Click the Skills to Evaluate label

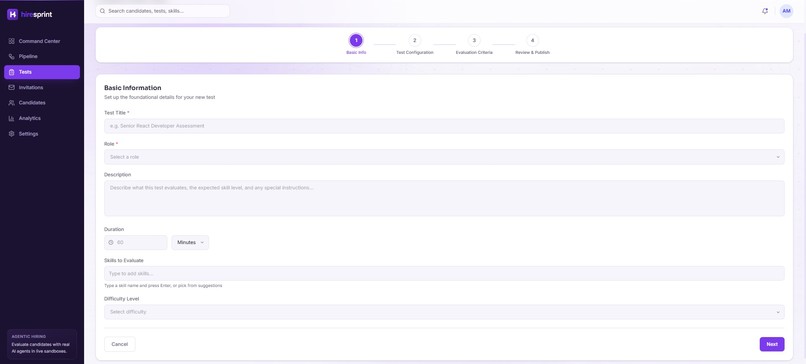124,261
